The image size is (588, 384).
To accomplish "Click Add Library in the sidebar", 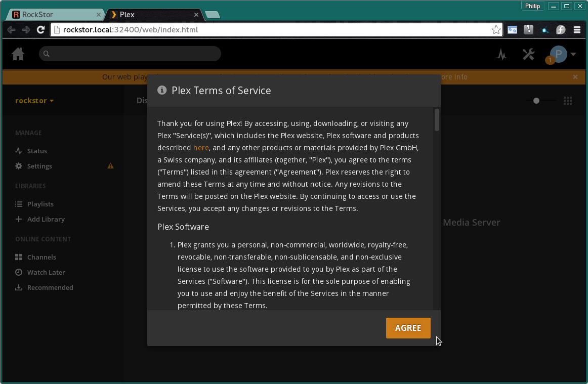I will click(46, 220).
